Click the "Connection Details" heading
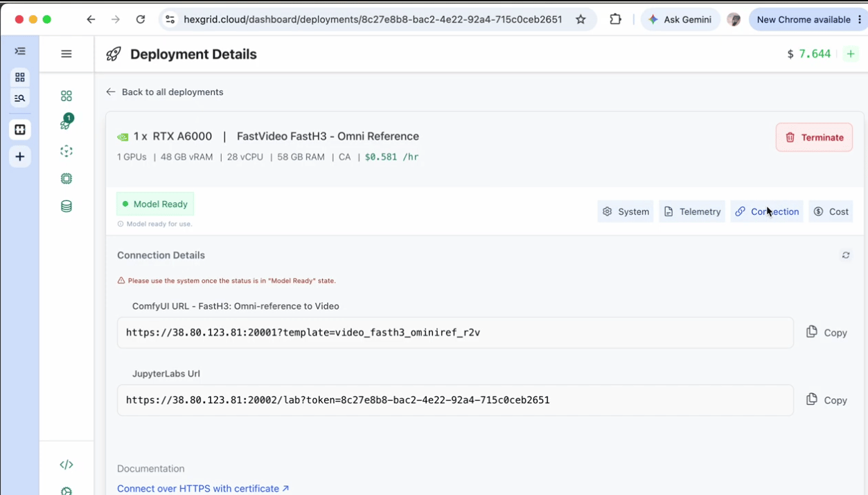 (x=161, y=255)
